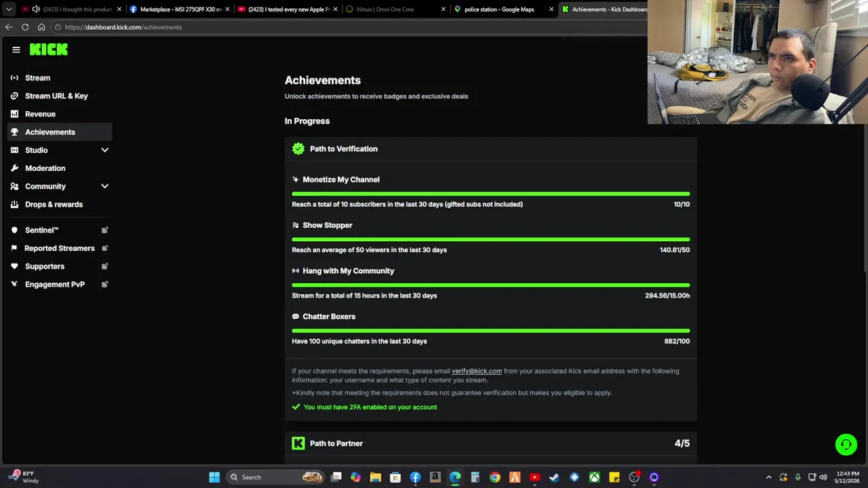Screen dimensions: 868x488
Task: Click Show Stopper progress bar
Action: (491, 239)
